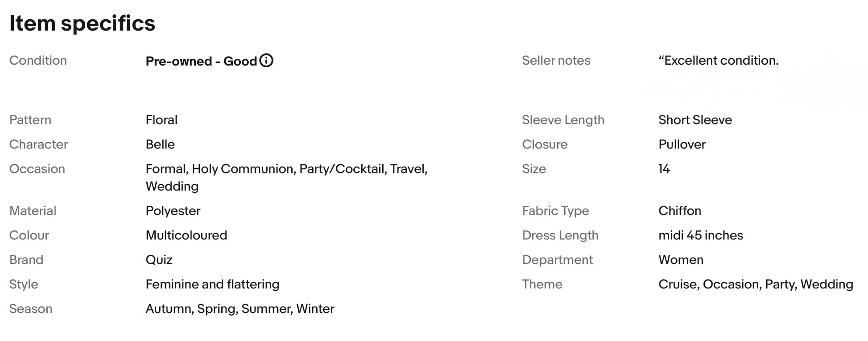Click the Floral pattern value
Viewport: 868px width, 341px height.
[161, 120]
